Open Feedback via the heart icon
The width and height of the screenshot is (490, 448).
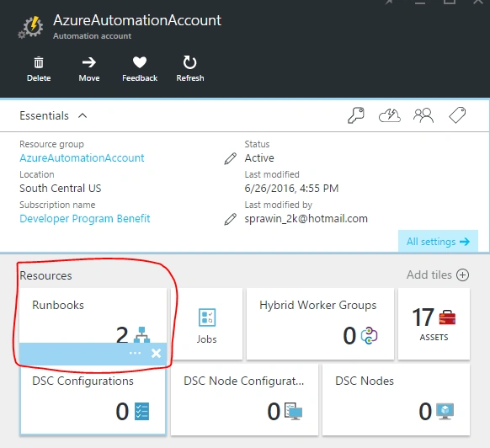point(140,62)
